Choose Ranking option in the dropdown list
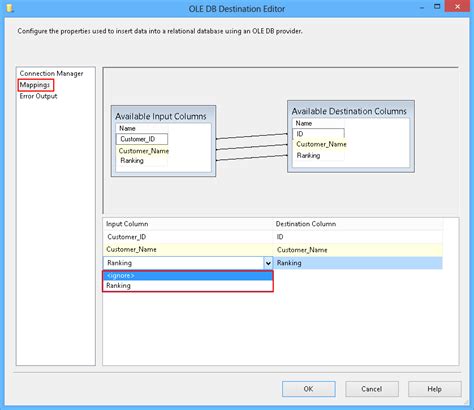The height and width of the screenshot is (410, 474). point(188,286)
